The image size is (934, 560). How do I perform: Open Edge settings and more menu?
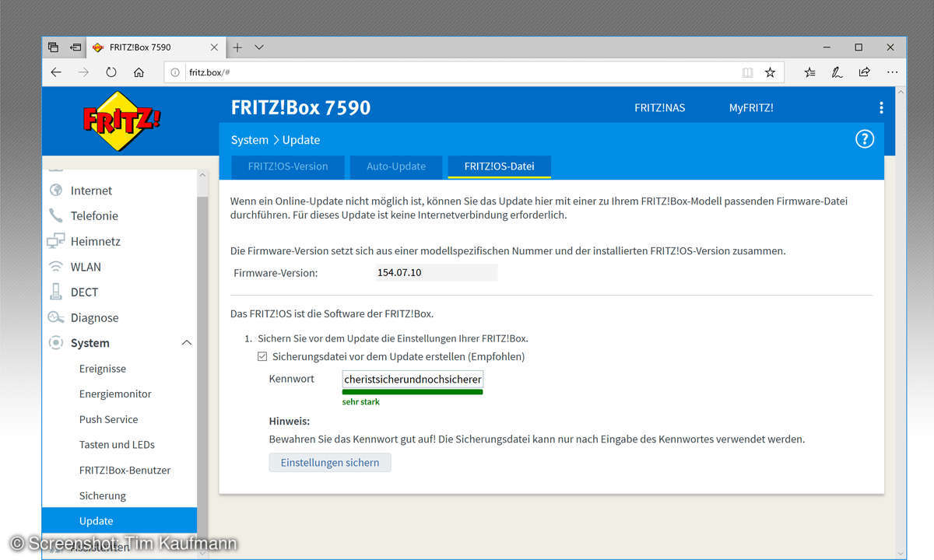(x=891, y=72)
